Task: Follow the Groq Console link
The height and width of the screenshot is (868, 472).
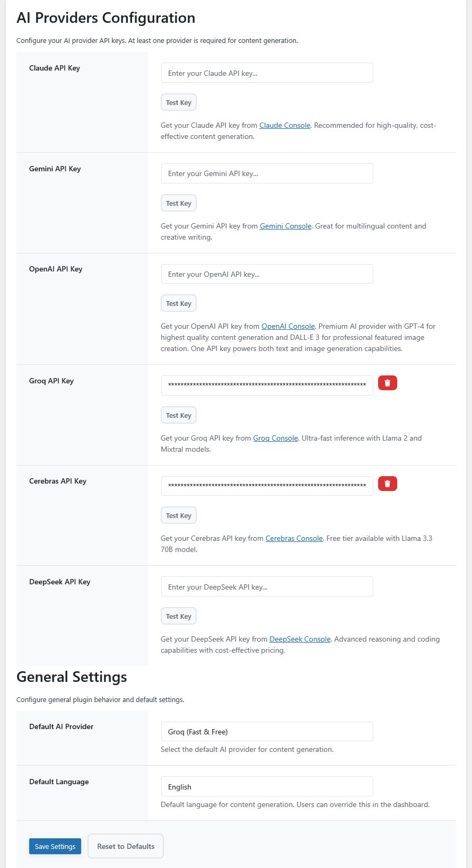Action: pos(275,439)
